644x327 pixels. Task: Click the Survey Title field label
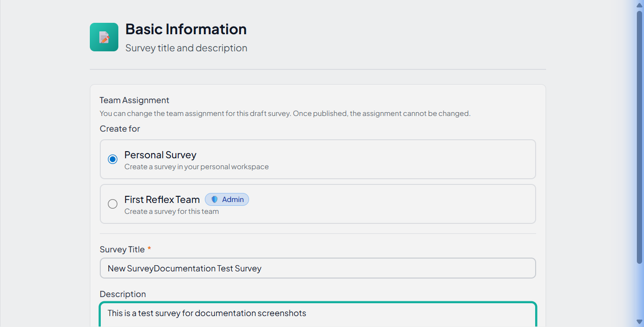tap(122, 250)
